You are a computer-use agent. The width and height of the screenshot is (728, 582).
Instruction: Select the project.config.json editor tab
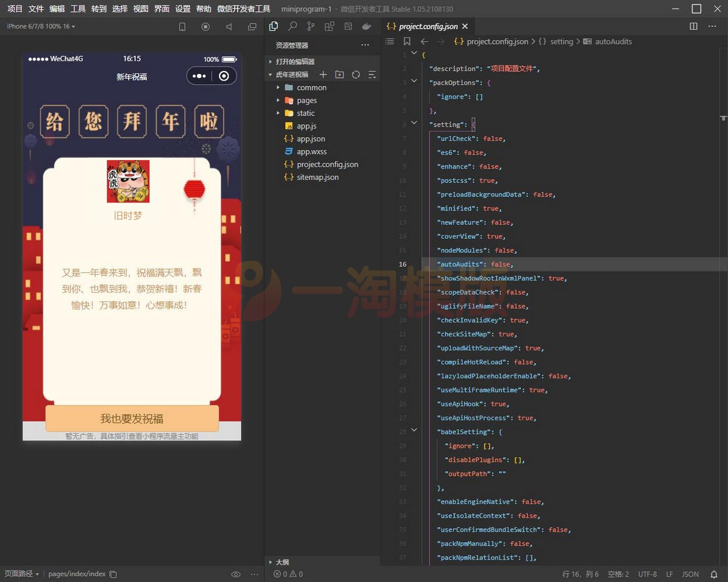(x=428, y=27)
